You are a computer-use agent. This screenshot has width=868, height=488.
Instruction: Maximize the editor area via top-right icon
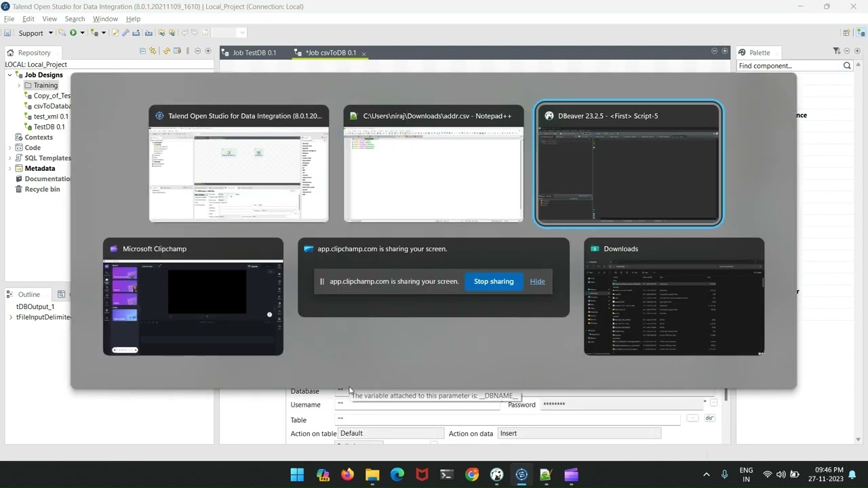coord(725,51)
